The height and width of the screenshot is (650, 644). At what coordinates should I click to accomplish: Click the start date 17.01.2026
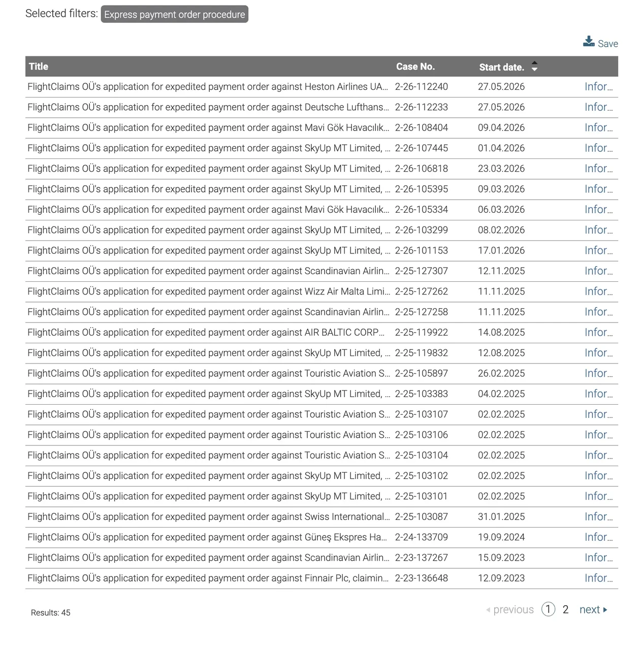[x=501, y=250]
